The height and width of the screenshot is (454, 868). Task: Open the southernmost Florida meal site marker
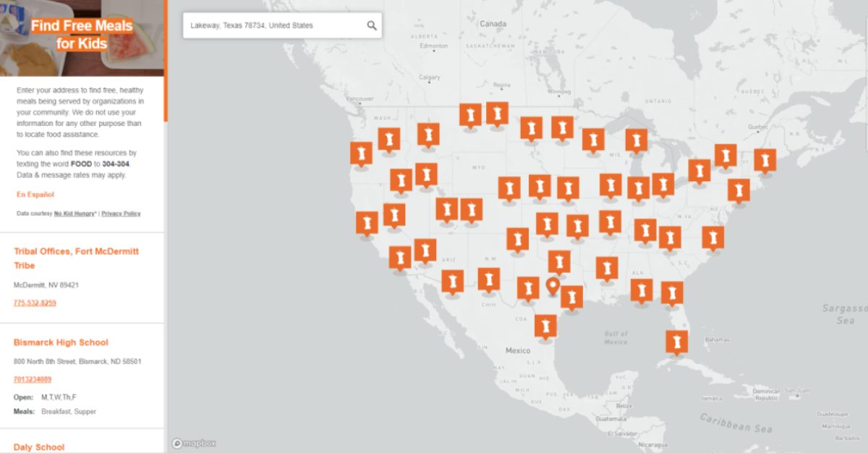tap(676, 341)
